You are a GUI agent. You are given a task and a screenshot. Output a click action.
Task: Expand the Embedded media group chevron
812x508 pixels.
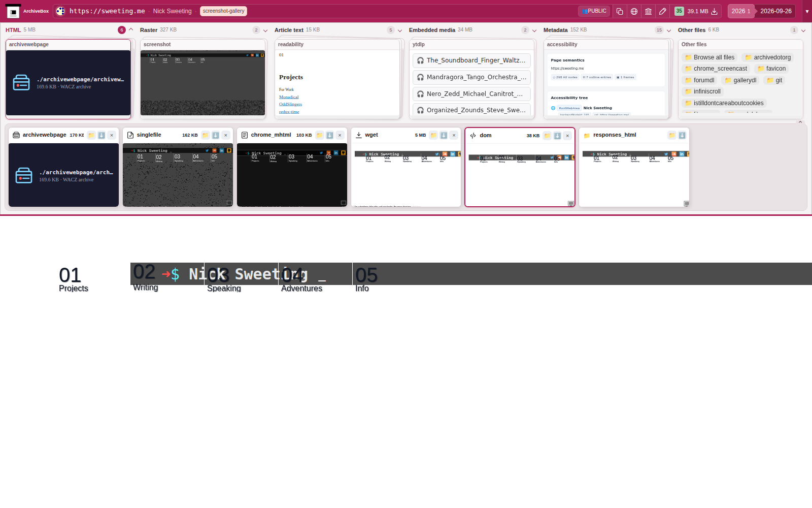(x=534, y=30)
